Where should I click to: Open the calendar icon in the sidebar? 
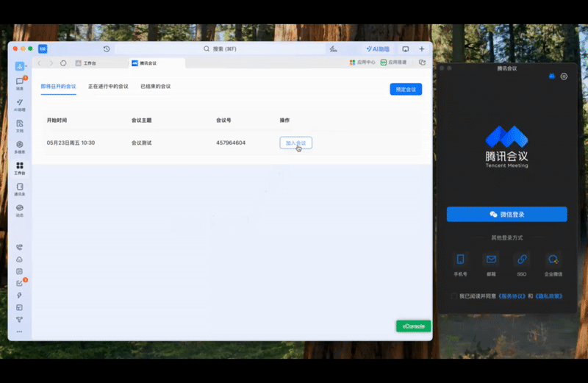[20, 271]
